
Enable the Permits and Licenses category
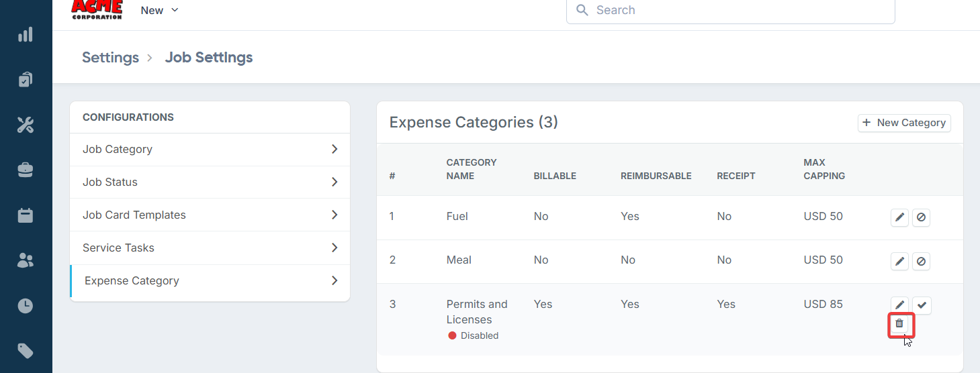click(x=922, y=305)
